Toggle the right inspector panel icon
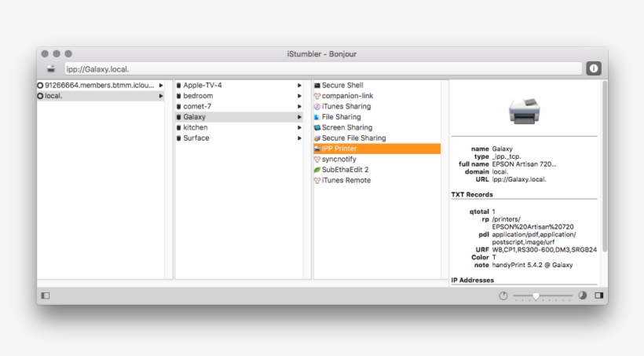The width and height of the screenshot is (644, 356). pyautogui.click(x=598, y=295)
